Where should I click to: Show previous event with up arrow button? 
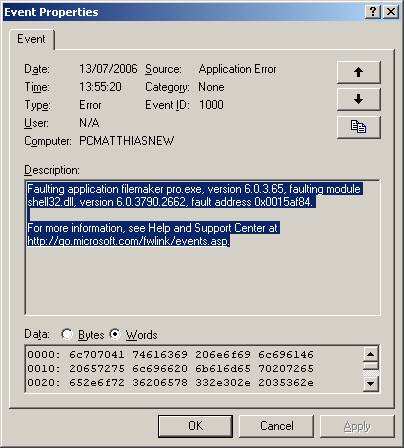(x=359, y=72)
